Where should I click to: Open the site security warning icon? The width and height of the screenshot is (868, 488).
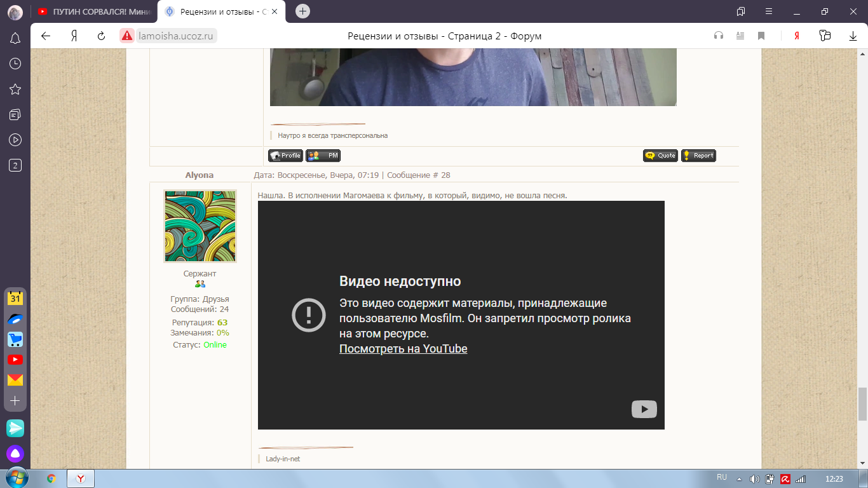click(127, 36)
